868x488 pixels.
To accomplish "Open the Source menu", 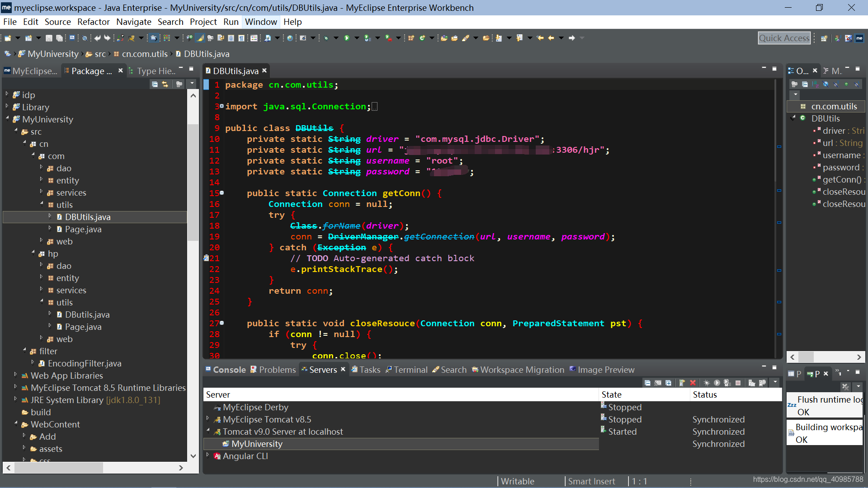I will click(57, 21).
